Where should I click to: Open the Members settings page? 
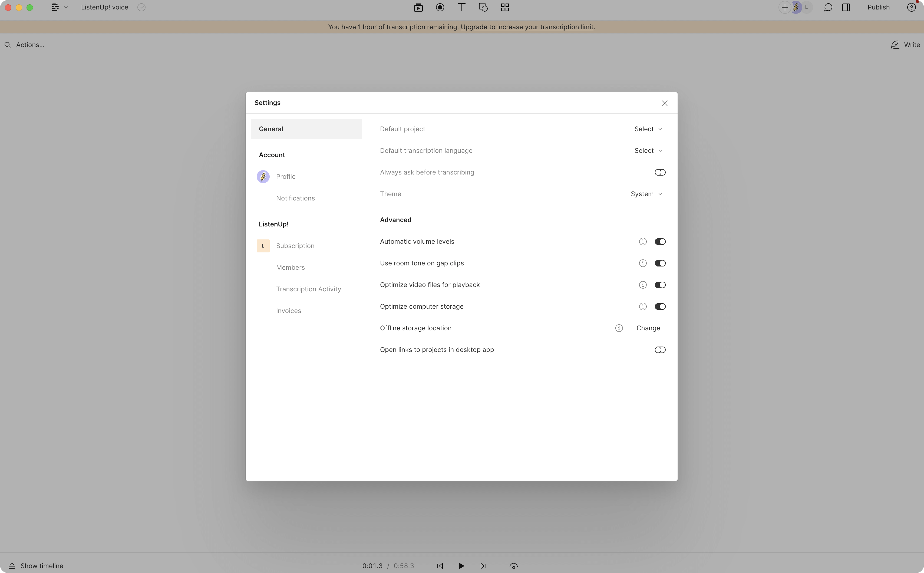(x=290, y=268)
